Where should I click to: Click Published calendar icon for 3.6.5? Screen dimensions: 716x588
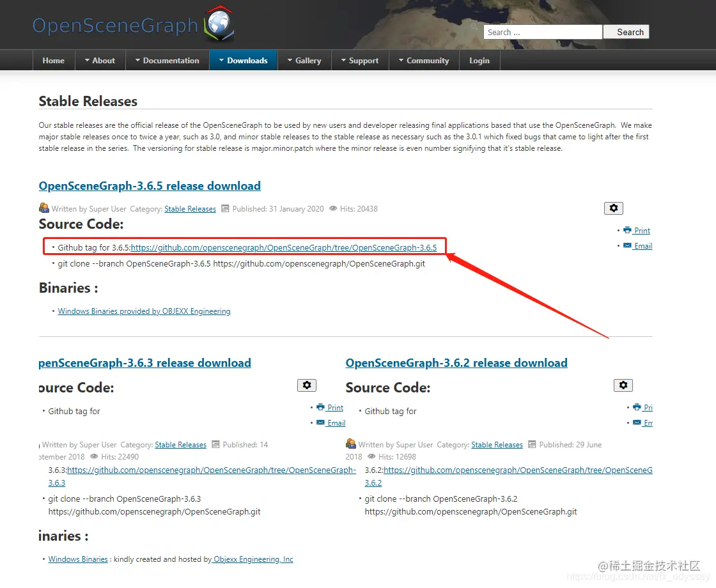(225, 208)
